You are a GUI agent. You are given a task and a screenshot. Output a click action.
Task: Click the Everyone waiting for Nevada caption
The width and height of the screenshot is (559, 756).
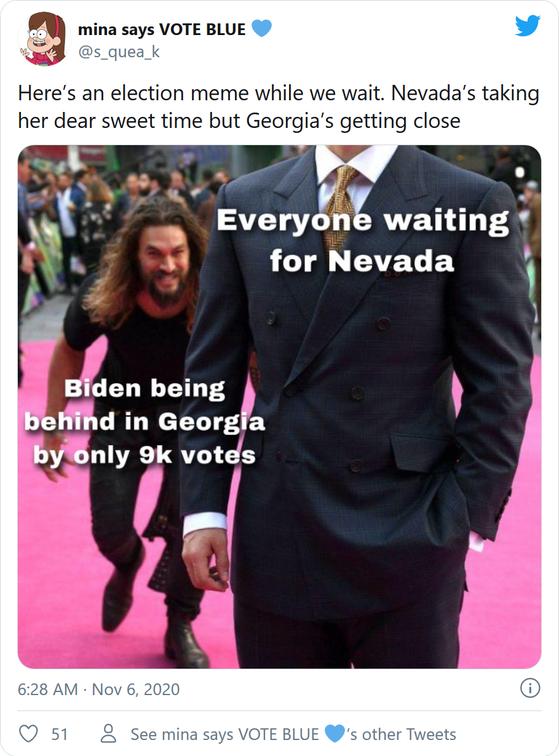point(363,241)
